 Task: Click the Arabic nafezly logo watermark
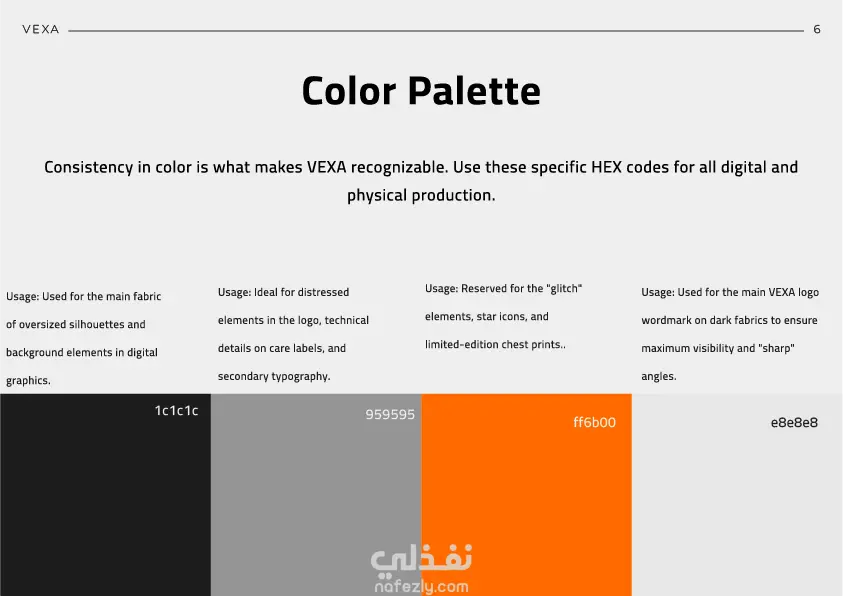421,559
